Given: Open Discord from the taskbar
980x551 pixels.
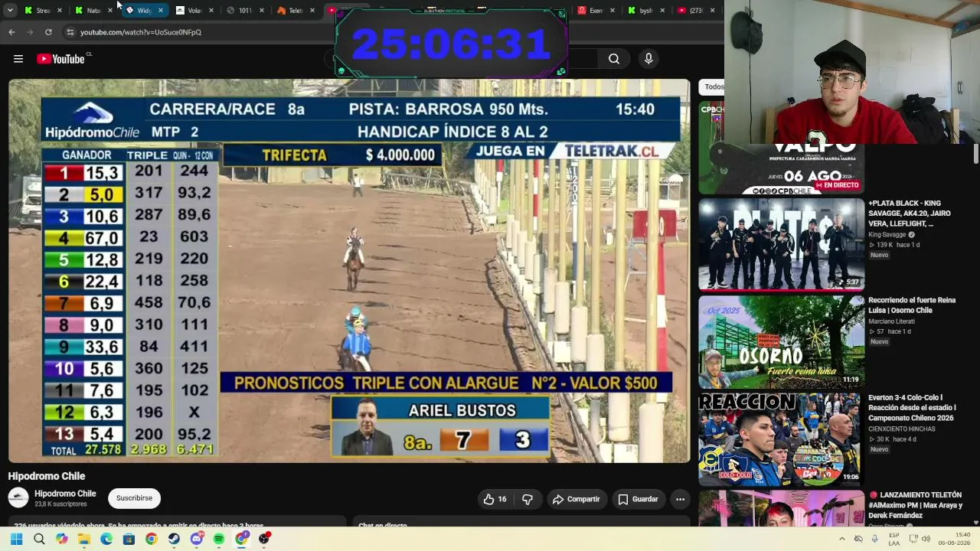Looking at the screenshot, I should tap(197, 539).
